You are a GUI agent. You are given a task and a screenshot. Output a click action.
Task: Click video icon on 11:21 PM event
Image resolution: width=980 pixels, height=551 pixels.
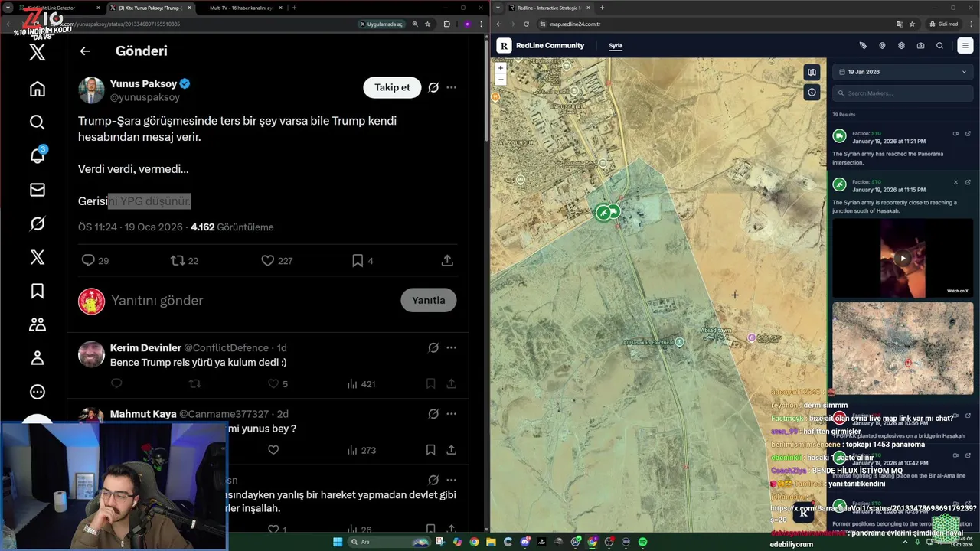(955, 134)
